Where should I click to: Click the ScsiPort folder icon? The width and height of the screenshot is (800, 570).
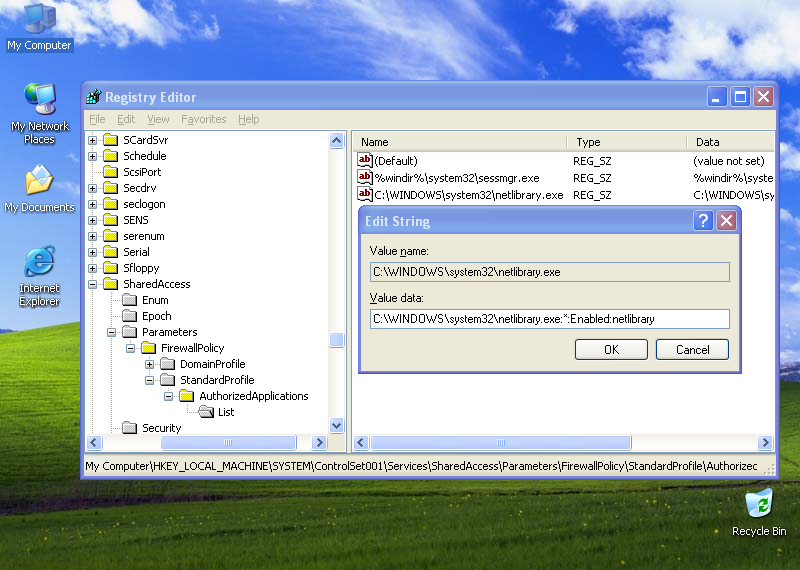[x=111, y=172]
